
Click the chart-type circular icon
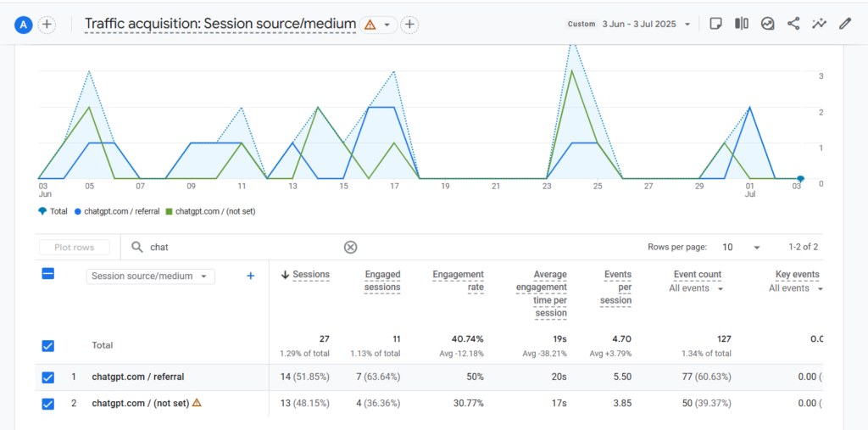pos(767,24)
